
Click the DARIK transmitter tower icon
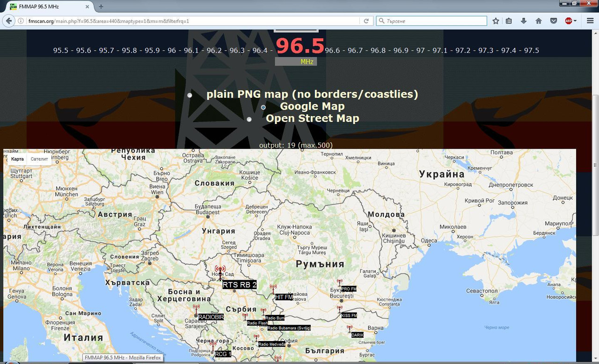[x=350, y=329]
